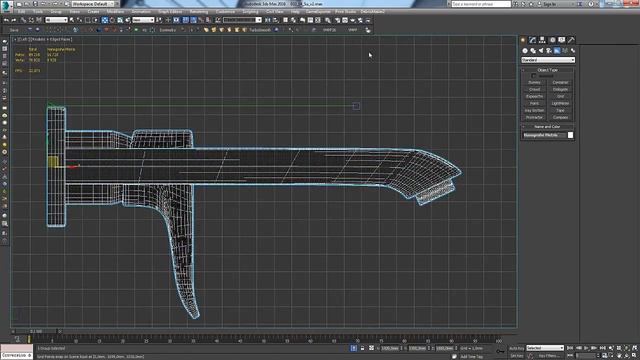Open the Motion panel tab

click(552, 40)
